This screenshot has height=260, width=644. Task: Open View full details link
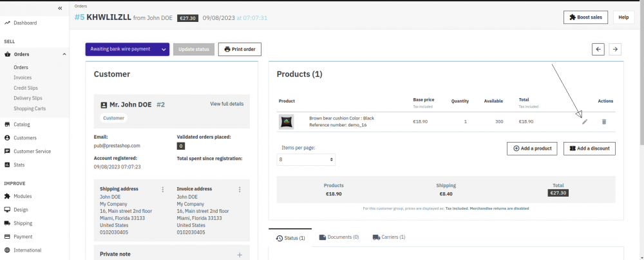pos(227,104)
